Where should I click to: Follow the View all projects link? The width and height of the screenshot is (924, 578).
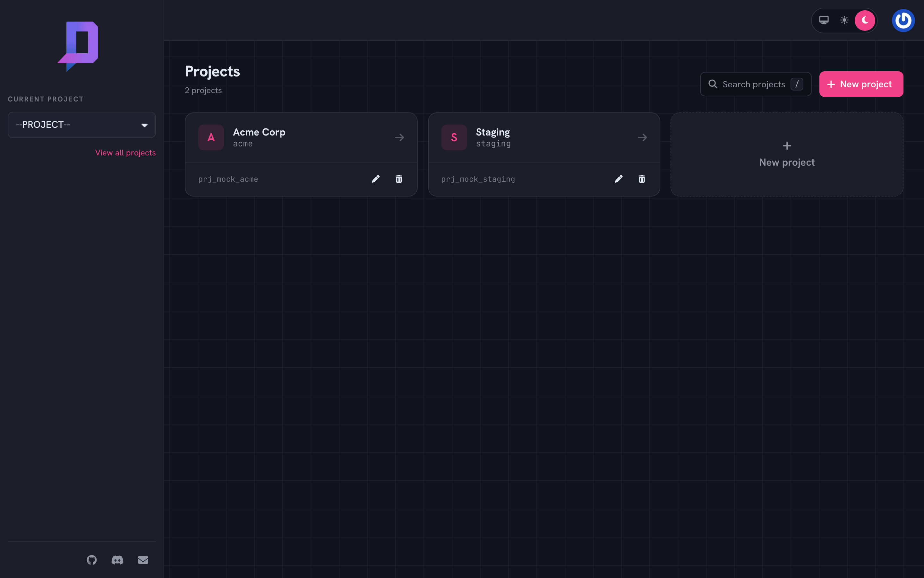click(125, 153)
